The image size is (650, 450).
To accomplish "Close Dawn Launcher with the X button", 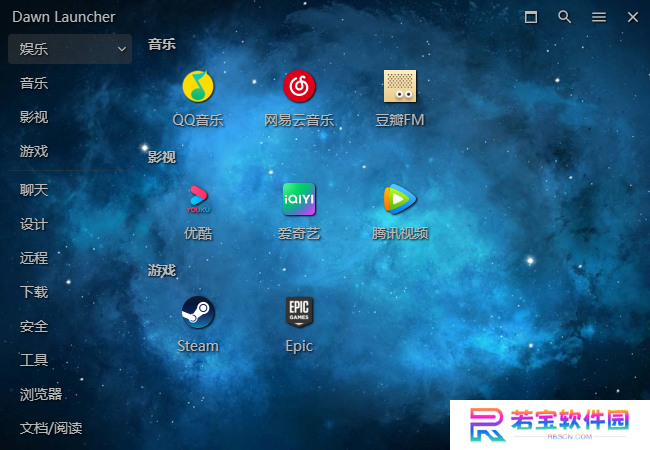I will pyautogui.click(x=633, y=17).
